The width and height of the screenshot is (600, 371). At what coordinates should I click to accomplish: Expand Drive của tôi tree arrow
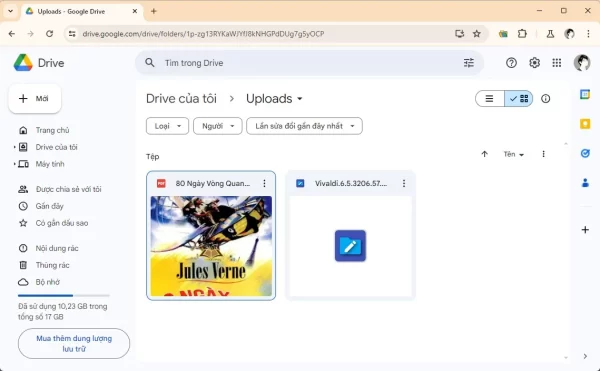pyautogui.click(x=15, y=147)
